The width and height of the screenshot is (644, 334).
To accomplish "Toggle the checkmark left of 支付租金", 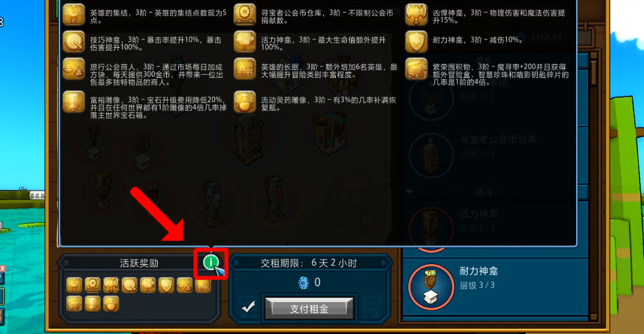I will click(x=248, y=308).
